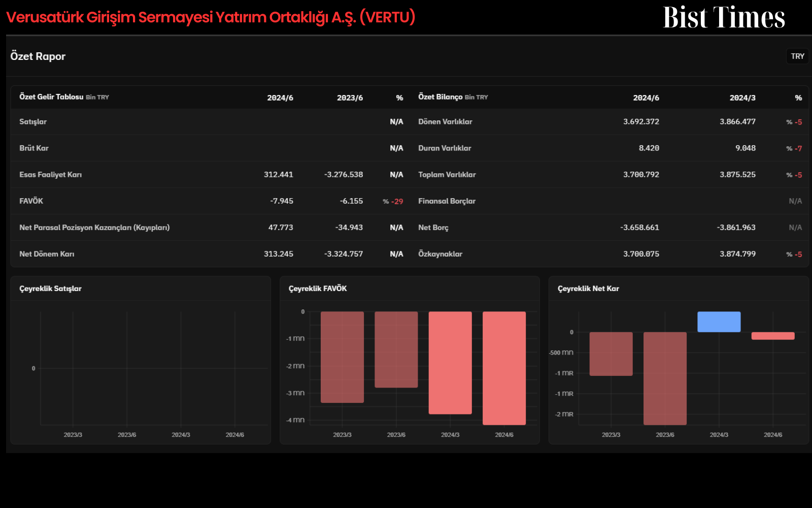Click the 2023/6 bar in FAVÖK chart
The height and width of the screenshot is (508, 812).
pyautogui.click(x=396, y=350)
